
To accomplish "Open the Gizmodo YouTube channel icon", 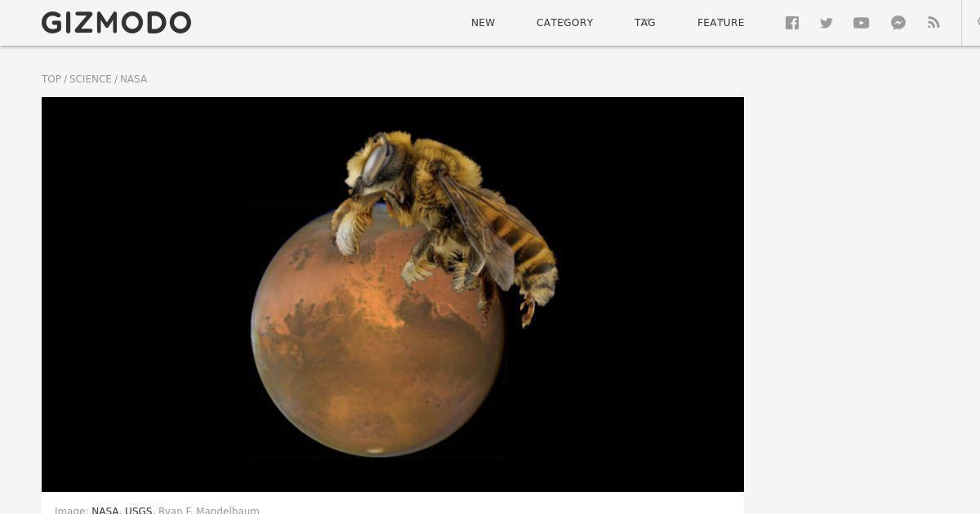I will pos(862,23).
